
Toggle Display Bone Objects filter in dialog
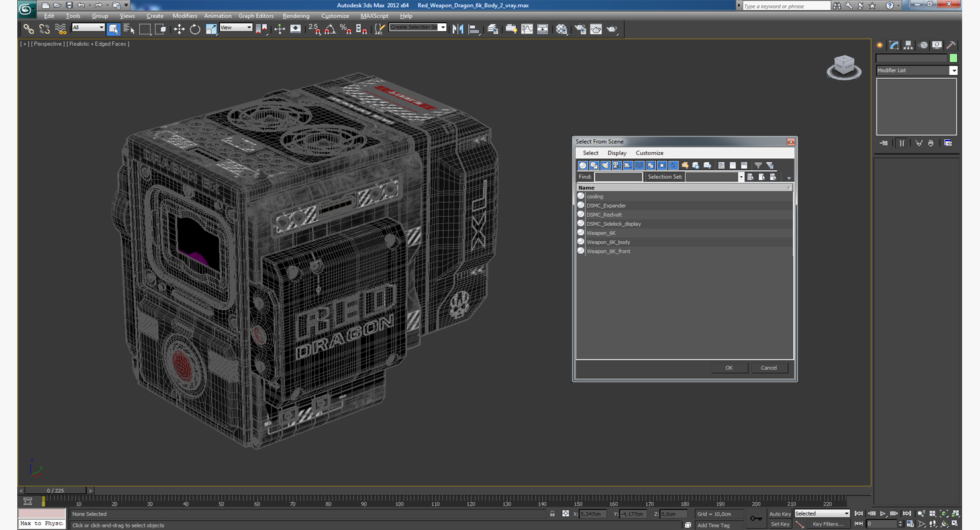(673, 166)
